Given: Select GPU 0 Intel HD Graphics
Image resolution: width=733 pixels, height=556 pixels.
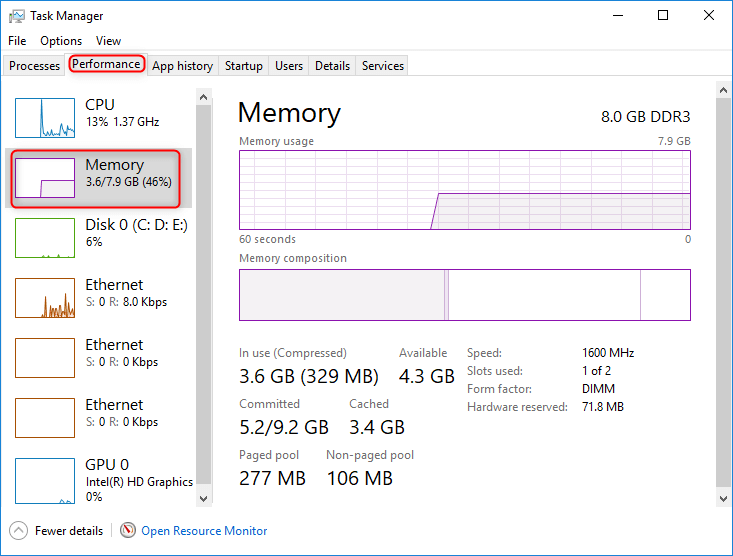Looking at the screenshot, I should tap(45, 478).
